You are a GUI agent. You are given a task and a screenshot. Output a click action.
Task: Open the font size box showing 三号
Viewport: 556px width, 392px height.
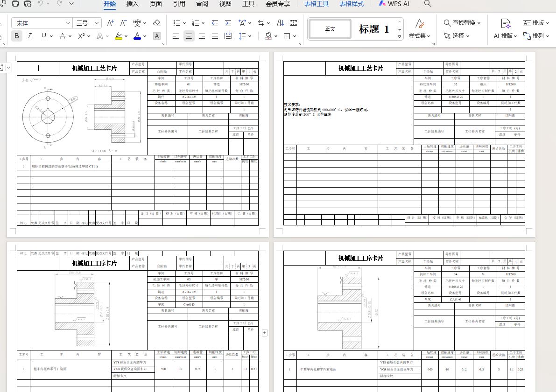coord(87,23)
